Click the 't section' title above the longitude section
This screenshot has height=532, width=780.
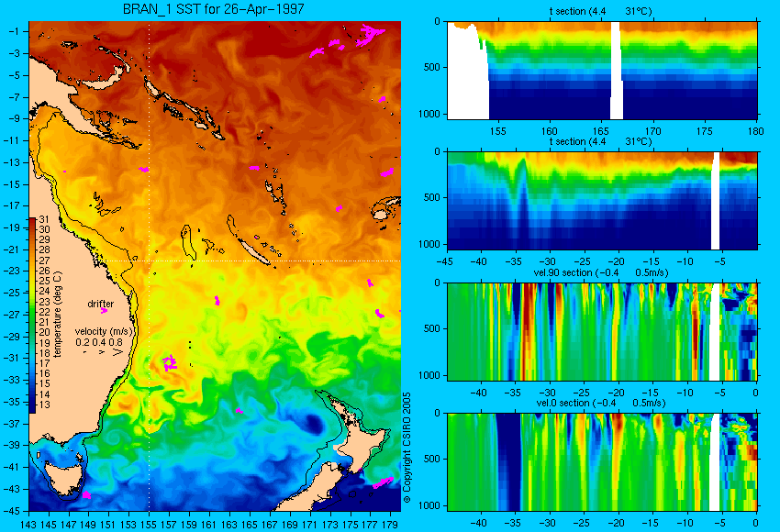coord(600,11)
